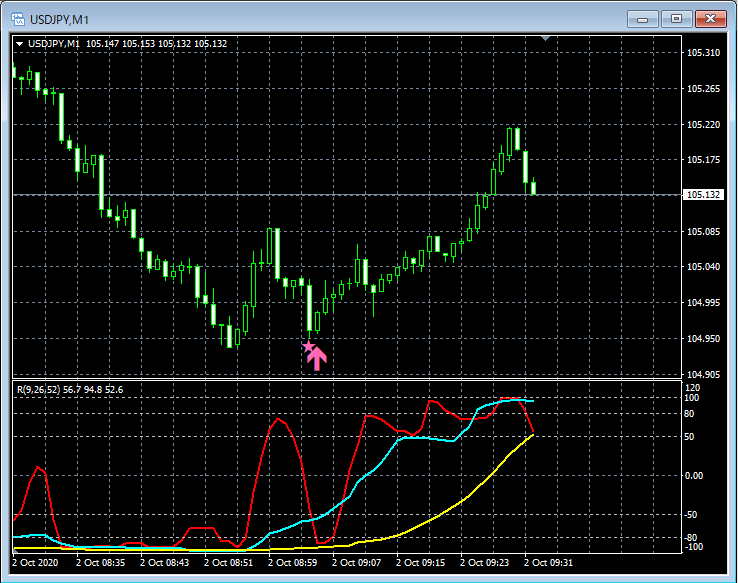This screenshot has width=738, height=583.
Task: Click the current price label 105.132
Action: pos(703,194)
